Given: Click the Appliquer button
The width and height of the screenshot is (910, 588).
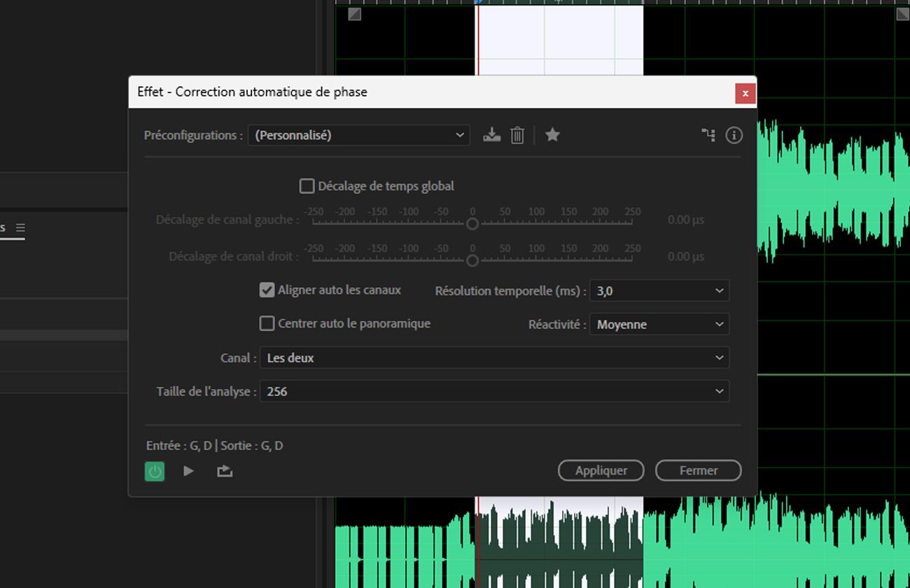Looking at the screenshot, I should pyautogui.click(x=601, y=470).
